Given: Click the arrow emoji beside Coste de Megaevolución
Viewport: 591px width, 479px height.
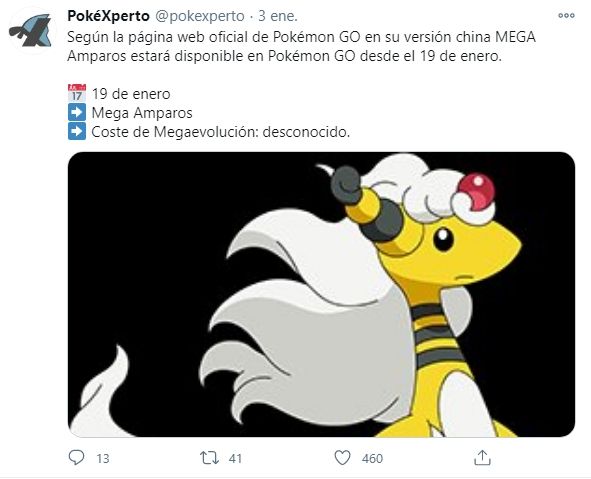Looking at the screenshot, I should (x=77, y=131).
